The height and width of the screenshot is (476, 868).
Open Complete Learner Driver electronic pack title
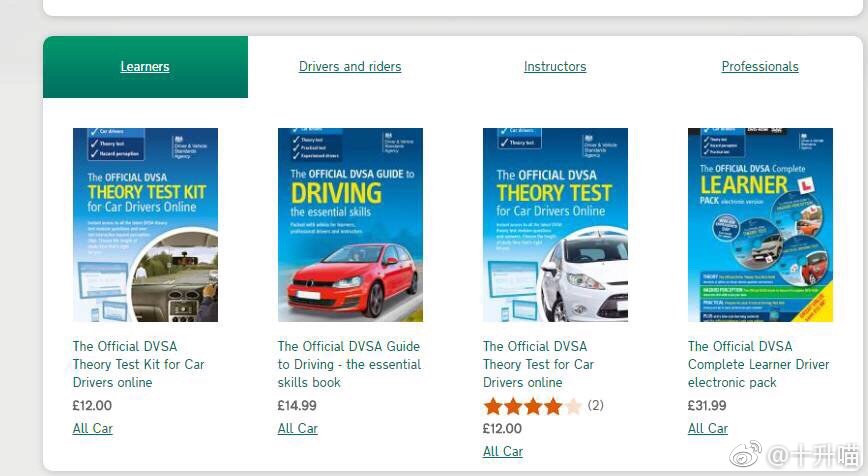(758, 364)
